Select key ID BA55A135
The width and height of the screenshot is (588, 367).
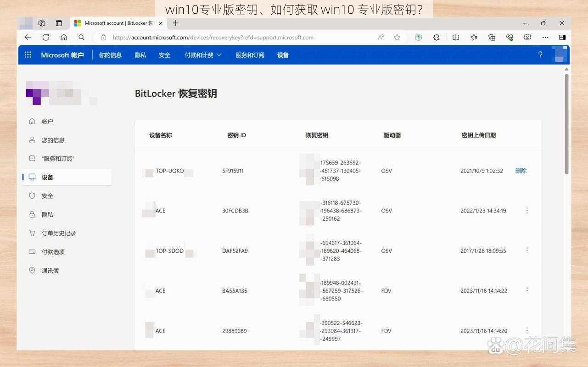[235, 291]
